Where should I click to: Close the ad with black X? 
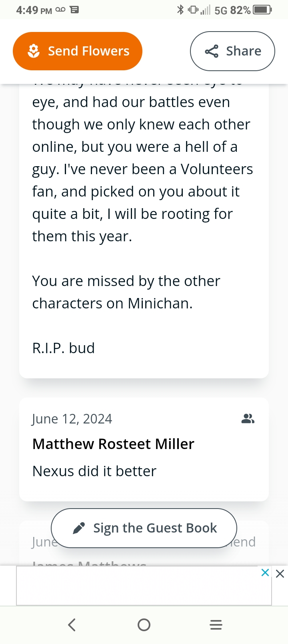click(280, 574)
